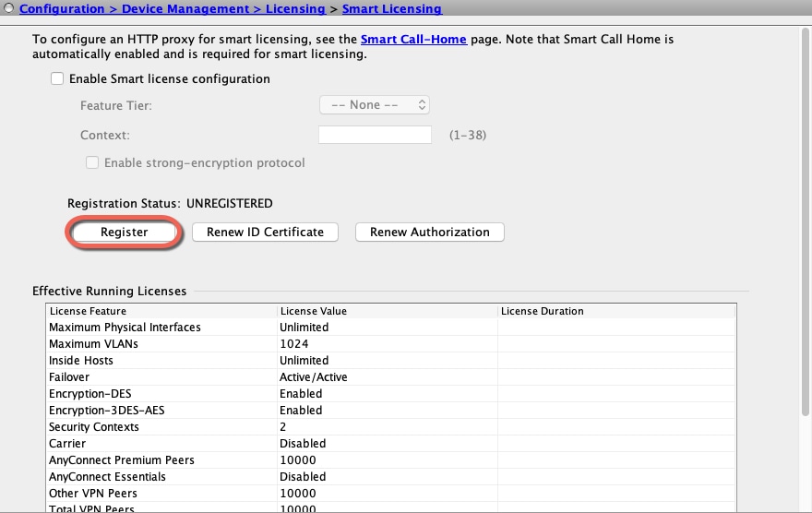The width and height of the screenshot is (812, 513).
Task: Open the Smart Call-Home link
Action: (x=413, y=40)
